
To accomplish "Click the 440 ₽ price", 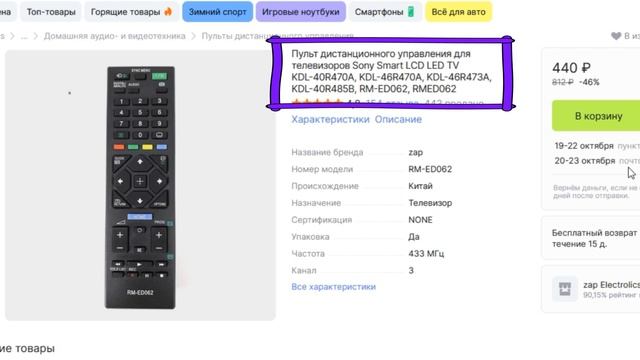I will 571,67.
